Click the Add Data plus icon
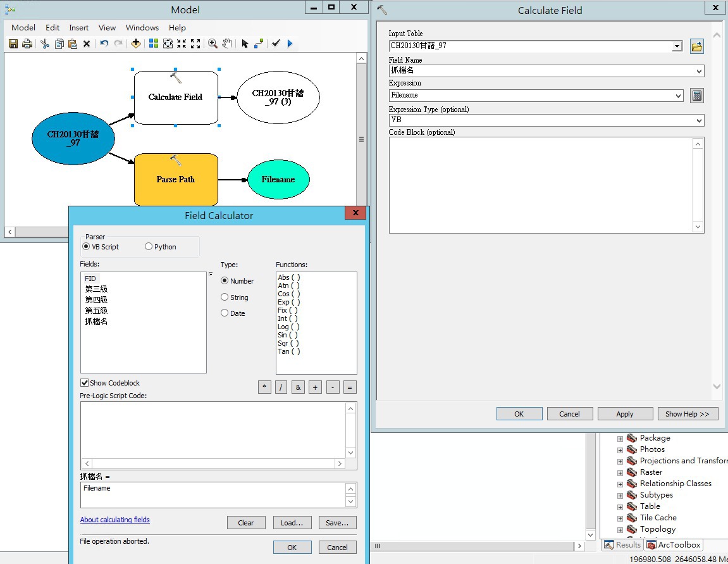The height and width of the screenshot is (564, 728). click(x=135, y=44)
